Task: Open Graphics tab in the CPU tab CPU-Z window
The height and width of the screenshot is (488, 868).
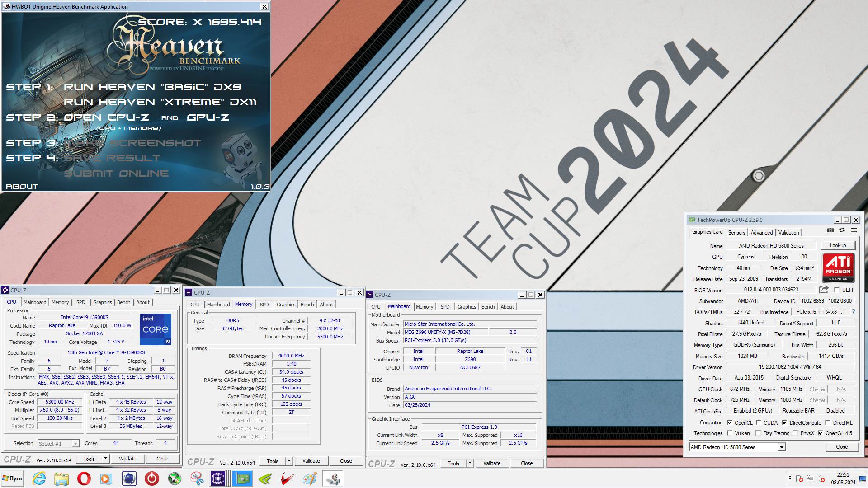Action: 102,302
